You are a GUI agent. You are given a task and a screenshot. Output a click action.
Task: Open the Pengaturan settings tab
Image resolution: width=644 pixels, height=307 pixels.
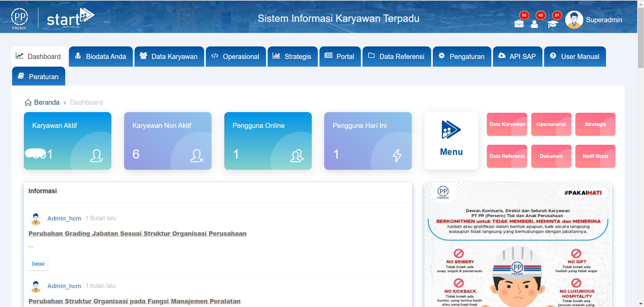point(462,57)
